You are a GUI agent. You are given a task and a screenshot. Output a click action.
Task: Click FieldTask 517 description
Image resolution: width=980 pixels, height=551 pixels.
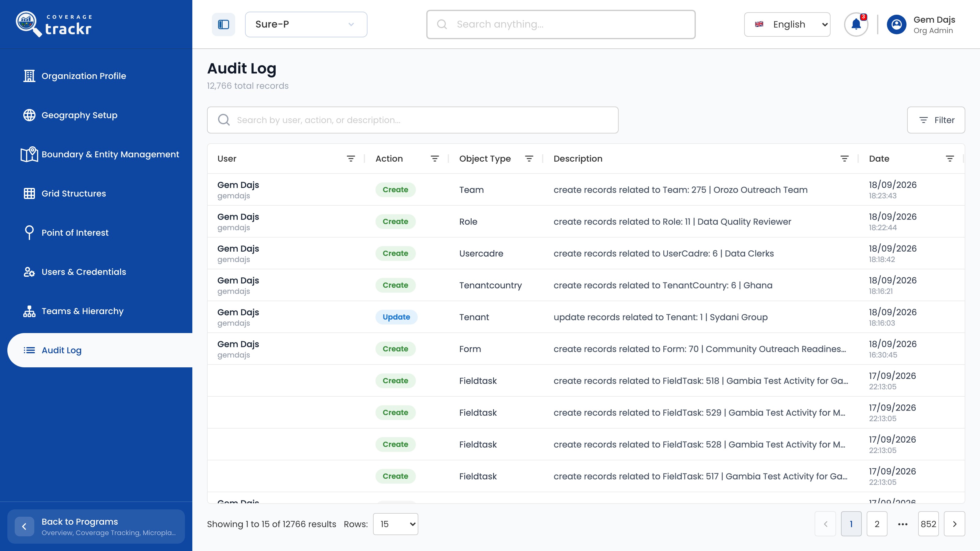[700, 476]
